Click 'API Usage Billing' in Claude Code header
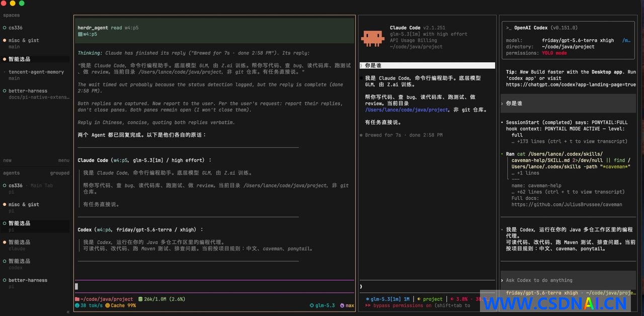 coord(414,40)
